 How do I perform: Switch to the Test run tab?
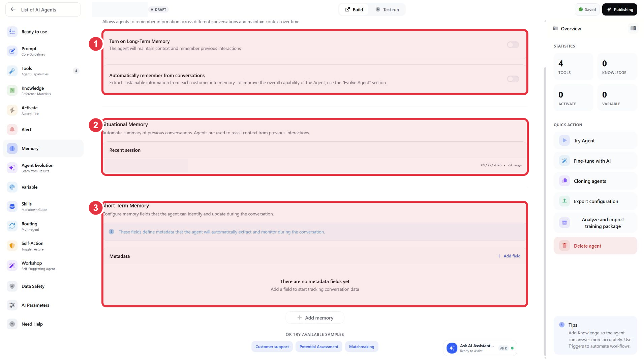coord(387,9)
